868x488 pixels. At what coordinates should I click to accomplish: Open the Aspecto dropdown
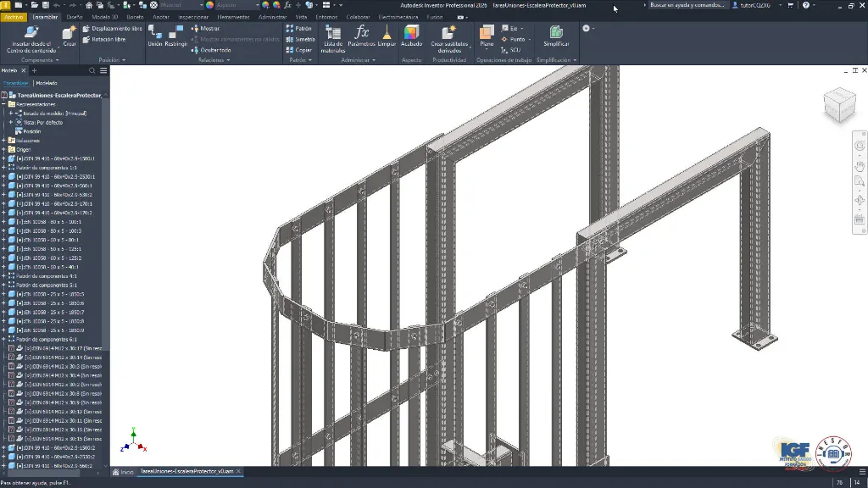pos(237,5)
